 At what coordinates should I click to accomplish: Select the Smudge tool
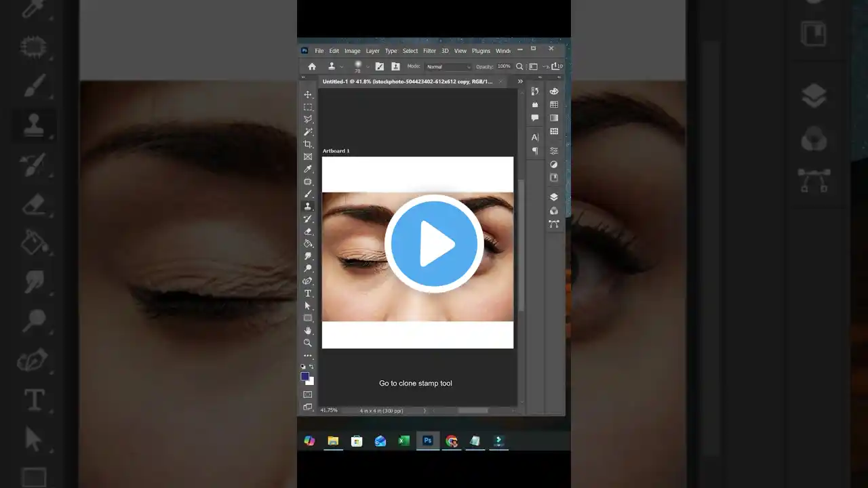coord(308,256)
